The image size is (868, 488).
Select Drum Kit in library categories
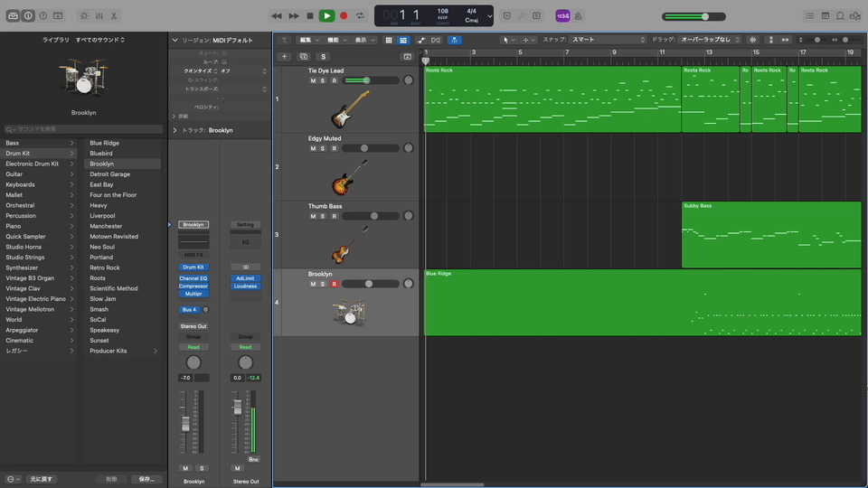(x=39, y=154)
